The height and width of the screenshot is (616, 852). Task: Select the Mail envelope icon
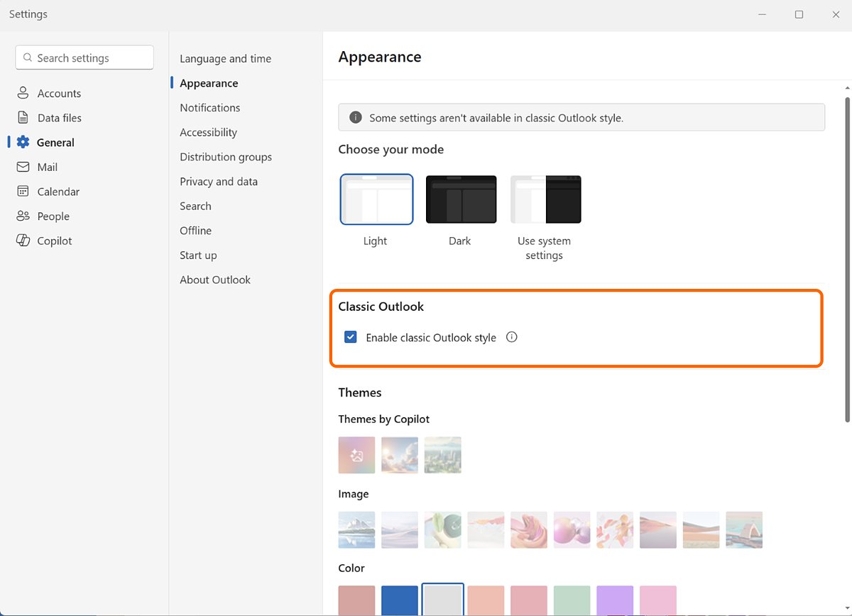[x=23, y=167]
